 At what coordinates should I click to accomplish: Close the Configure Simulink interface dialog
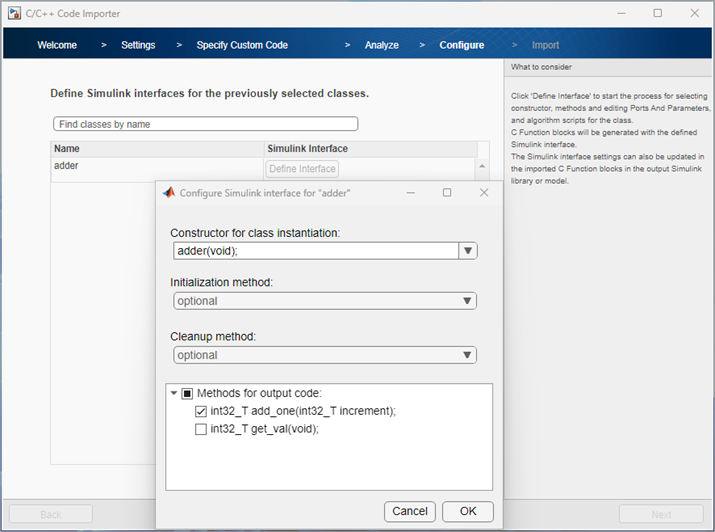click(484, 192)
